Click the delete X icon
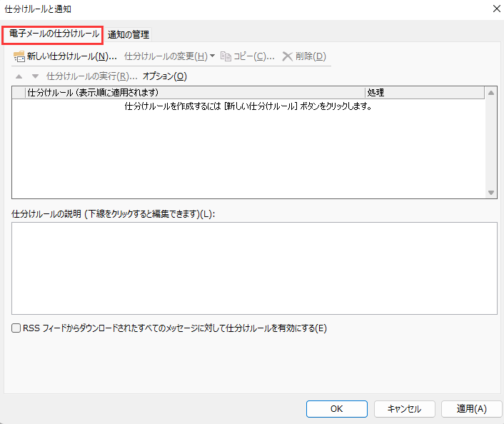This screenshot has width=504, height=424. pyautogui.click(x=287, y=56)
